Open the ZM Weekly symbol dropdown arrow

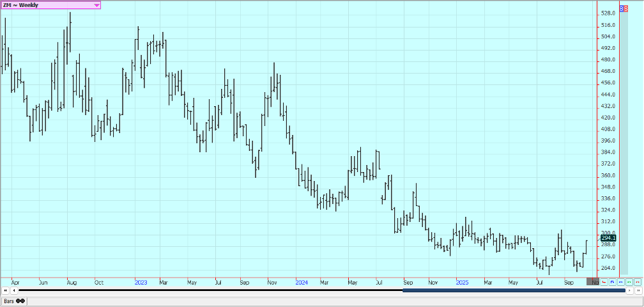coord(96,4)
